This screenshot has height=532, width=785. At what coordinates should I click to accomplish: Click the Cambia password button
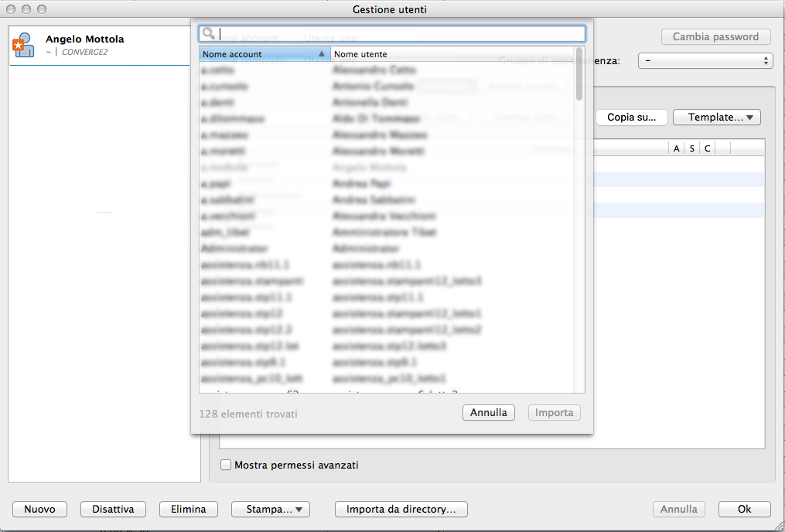pos(715,37)
